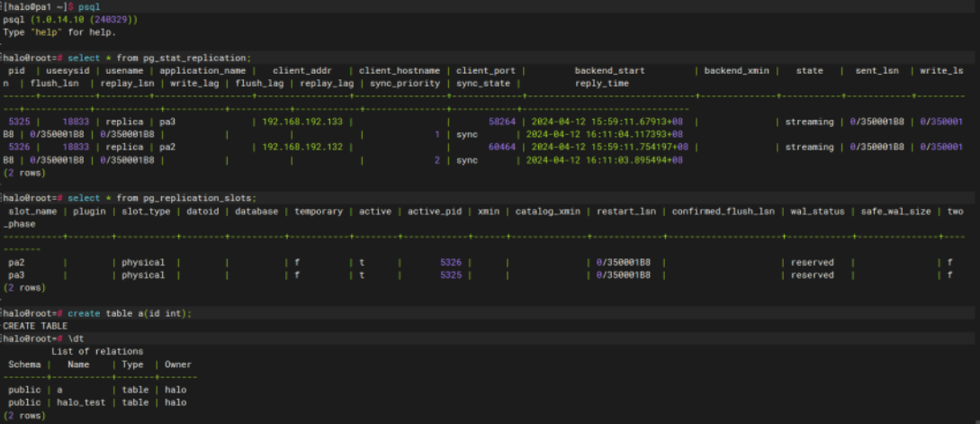
Task: Click the replay_lsn column header
Action: [128, 83]
